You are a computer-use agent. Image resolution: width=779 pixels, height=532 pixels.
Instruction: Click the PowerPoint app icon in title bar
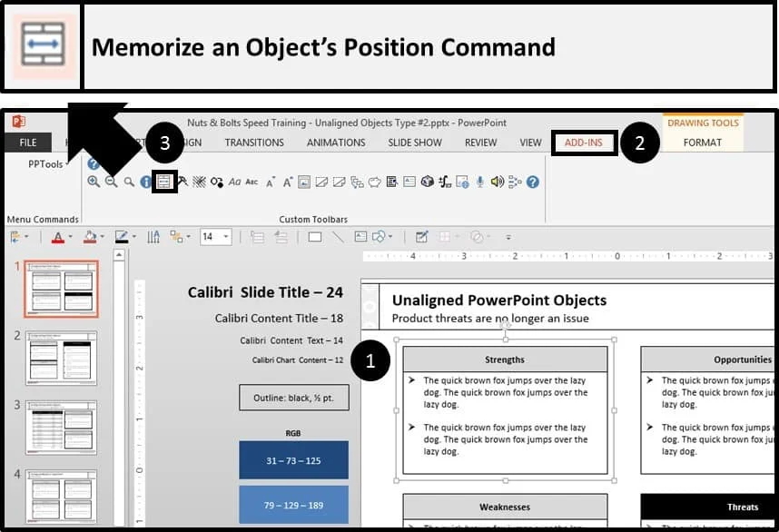coord(19,122)
